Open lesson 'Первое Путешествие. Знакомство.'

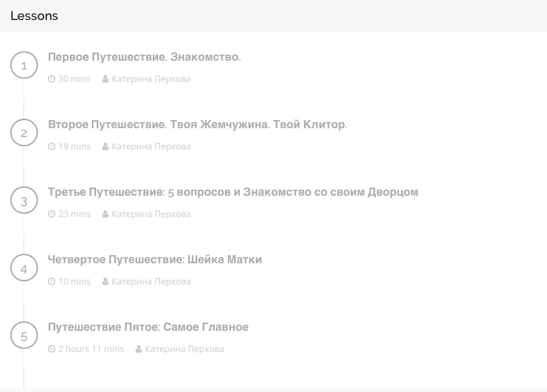pos(144,57)
